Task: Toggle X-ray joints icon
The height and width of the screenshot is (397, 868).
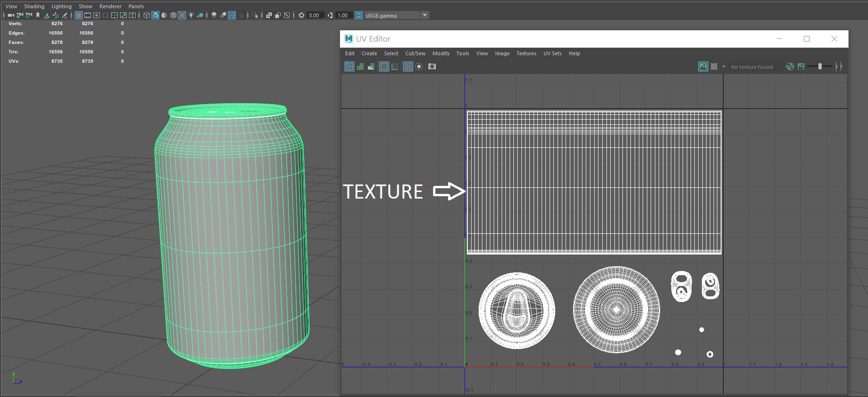Action: (287, 15)
